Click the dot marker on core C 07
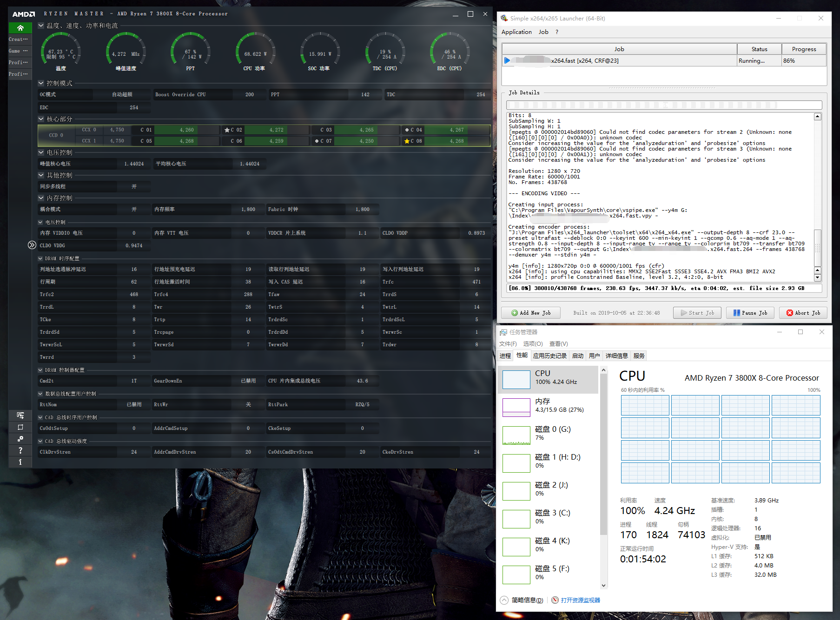 [x=317, y=141]
